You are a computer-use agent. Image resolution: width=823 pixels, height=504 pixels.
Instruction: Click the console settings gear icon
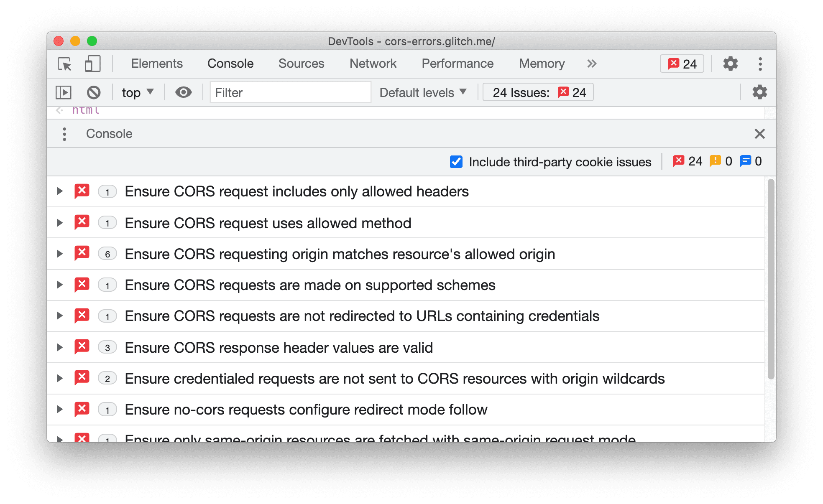point(759,92)
